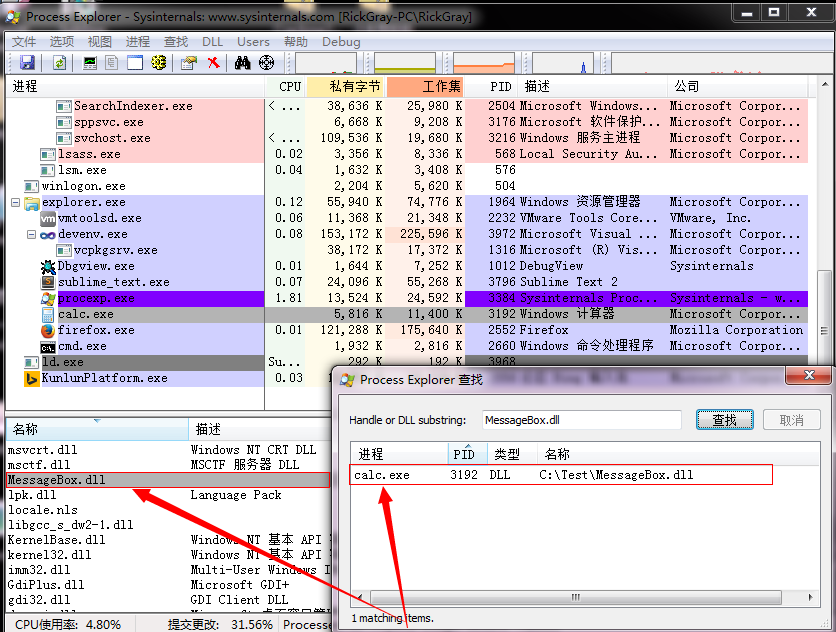
Task: Click the yellow gear DLL view icon
Action: tap(158, 62)
